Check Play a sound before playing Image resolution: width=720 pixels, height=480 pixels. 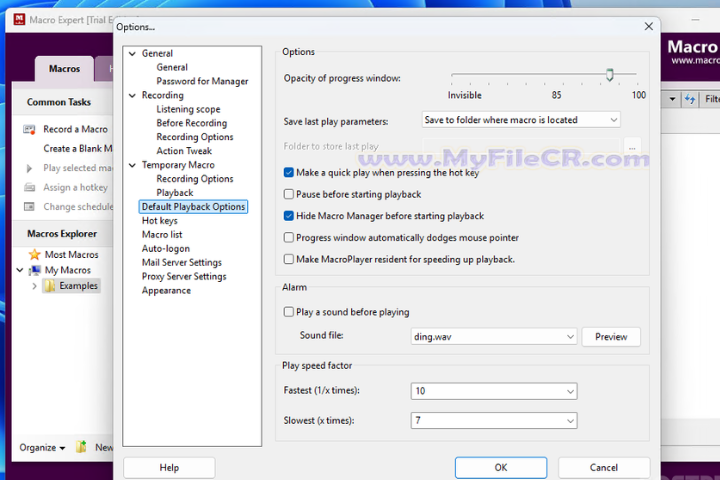point(288,312)
